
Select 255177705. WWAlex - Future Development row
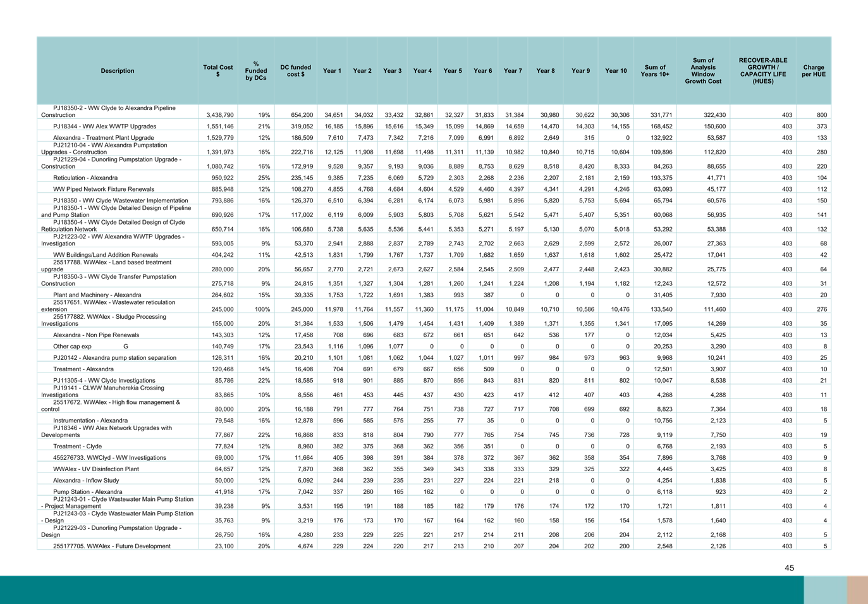tap(434, 546)
